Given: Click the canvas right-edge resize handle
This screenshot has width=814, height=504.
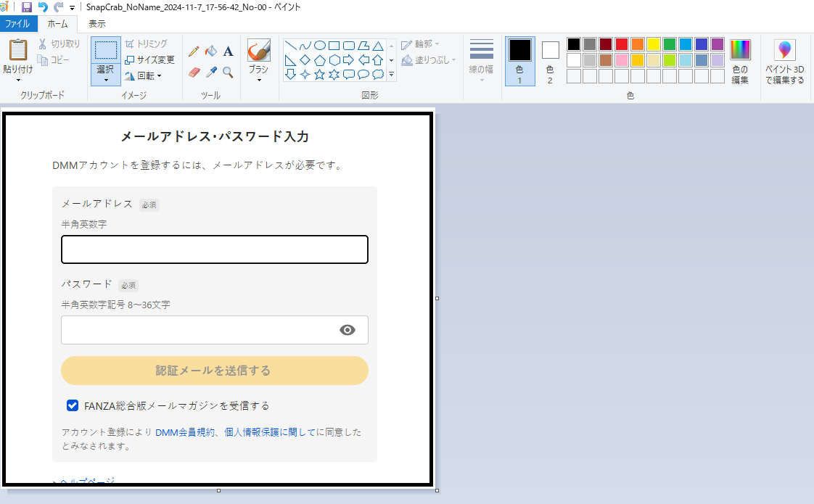Looking at the screenshot, I should click(x=437, y=299).
